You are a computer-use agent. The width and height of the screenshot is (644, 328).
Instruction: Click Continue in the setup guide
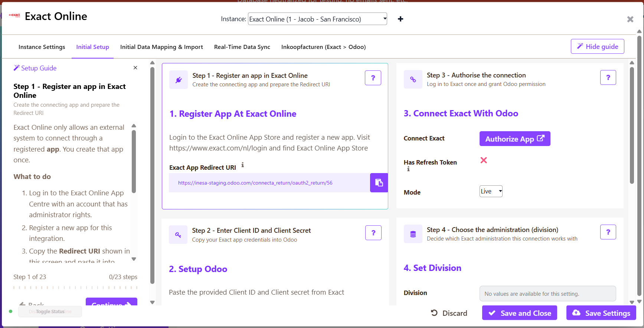point(111,302)
